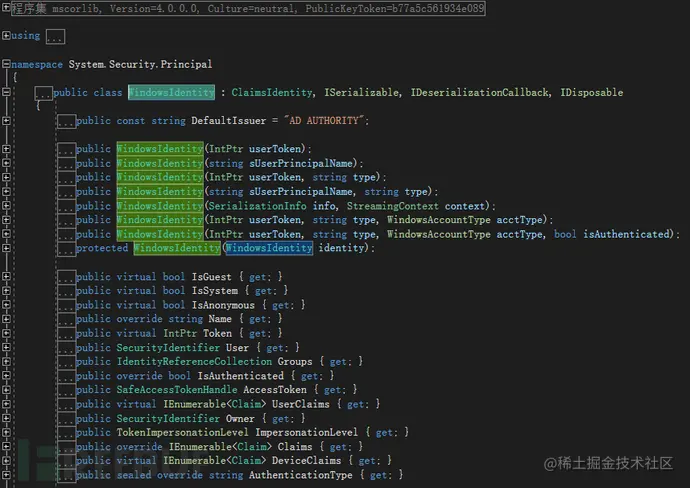Screen dimensions: 690x488
Task: Expand the DefaultIssuer constant line
Action: click(x=6, y=121)
